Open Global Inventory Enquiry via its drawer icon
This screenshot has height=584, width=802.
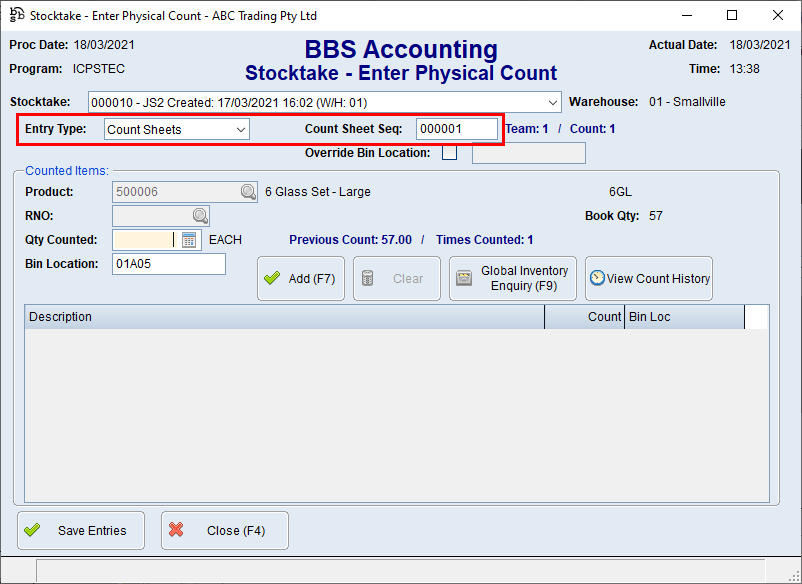(x=463, y=278)
